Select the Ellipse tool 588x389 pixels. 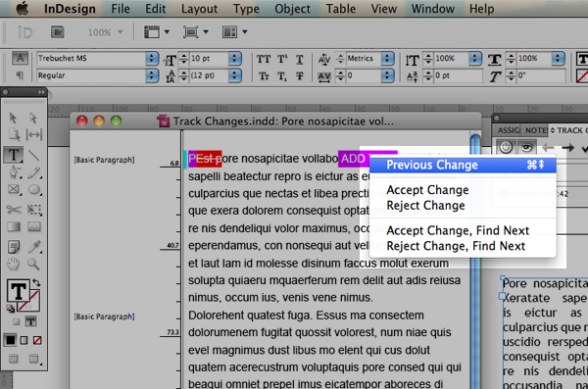coord(34,189)
